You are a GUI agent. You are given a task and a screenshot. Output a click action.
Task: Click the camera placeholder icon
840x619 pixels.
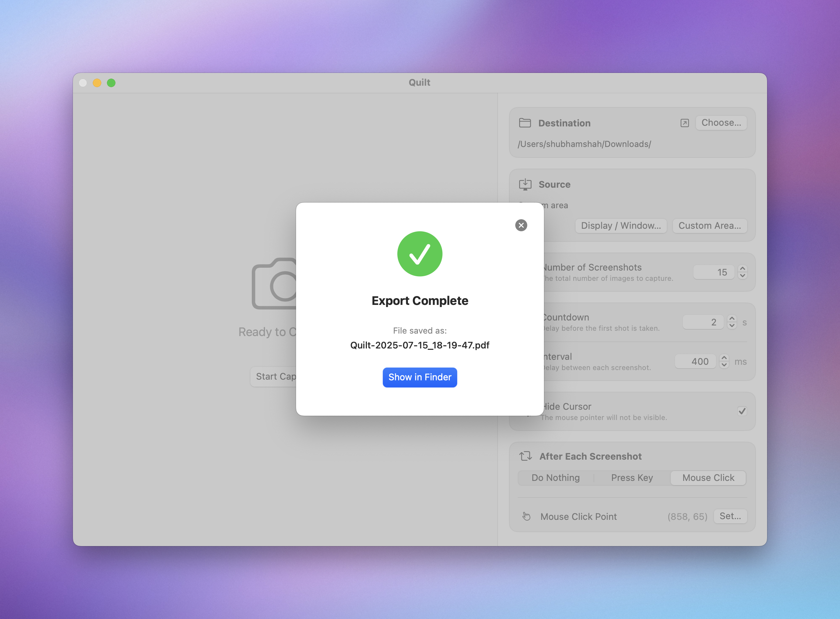pyautogui.click(x=274, y=284)
